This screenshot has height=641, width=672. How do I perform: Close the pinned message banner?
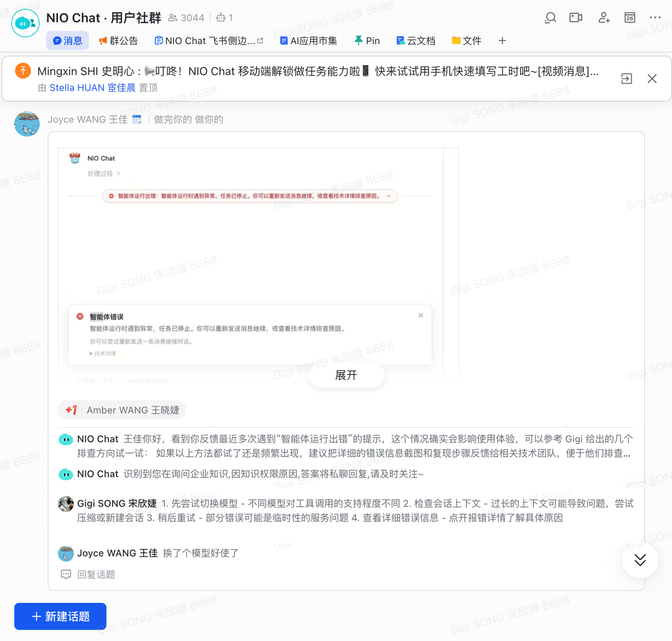point(652,79)
